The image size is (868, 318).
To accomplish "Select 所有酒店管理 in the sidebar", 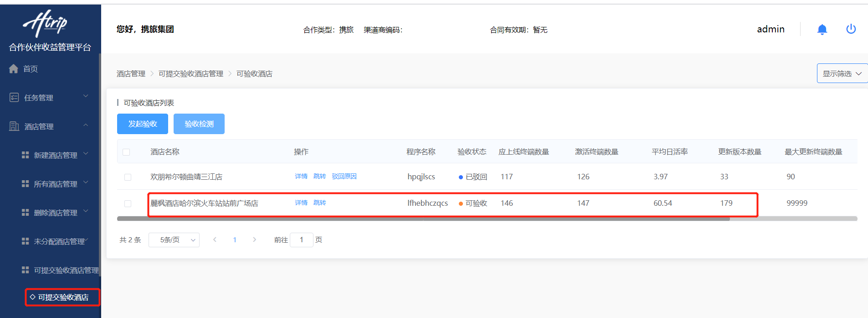I will (55, 184).
